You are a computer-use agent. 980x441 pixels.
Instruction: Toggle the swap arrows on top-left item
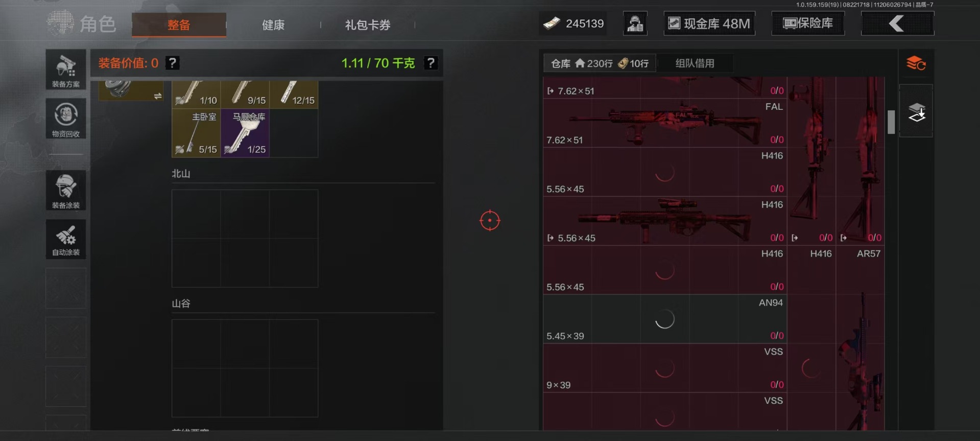click(158, 96)
